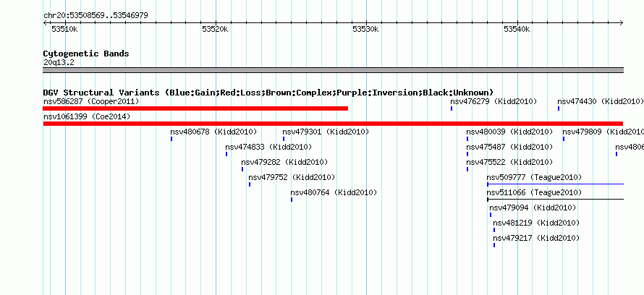The width and height of the screenshot is (644, 295).
Task: Click nsv481219 (Kidd2010) label
Action: point(536,223)
